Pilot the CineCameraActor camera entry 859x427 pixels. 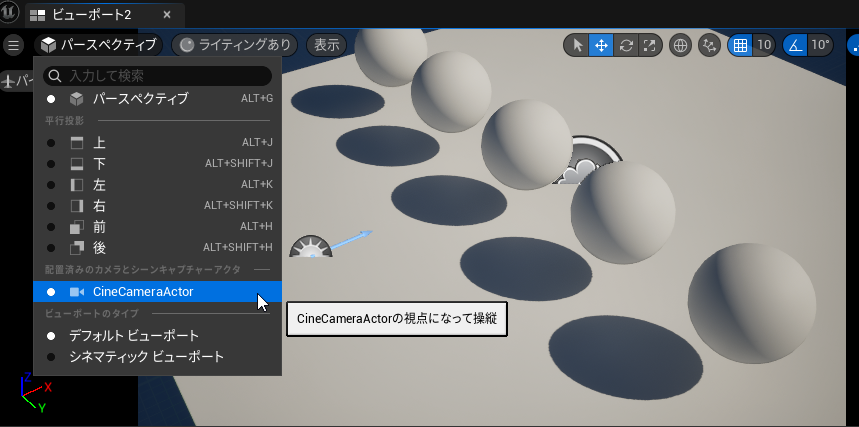[158, 292]
